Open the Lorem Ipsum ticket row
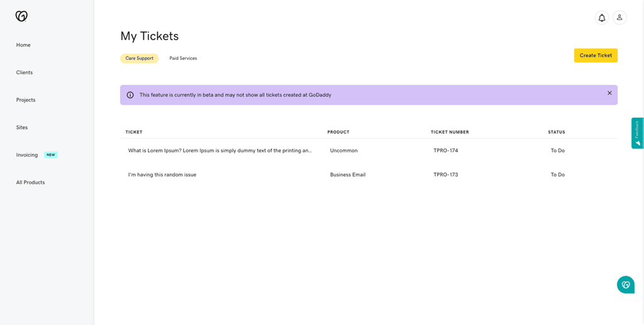Image resolution: width=644 pixels, height=325 pixels. 369,151
